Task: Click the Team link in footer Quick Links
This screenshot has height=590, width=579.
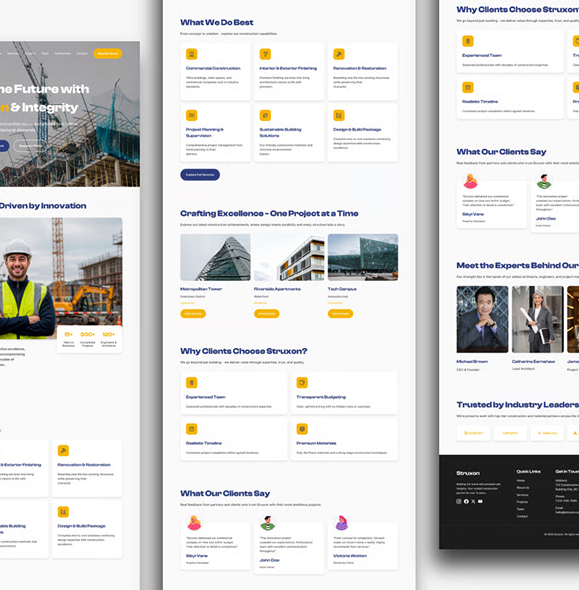Action: click(520, 509)
